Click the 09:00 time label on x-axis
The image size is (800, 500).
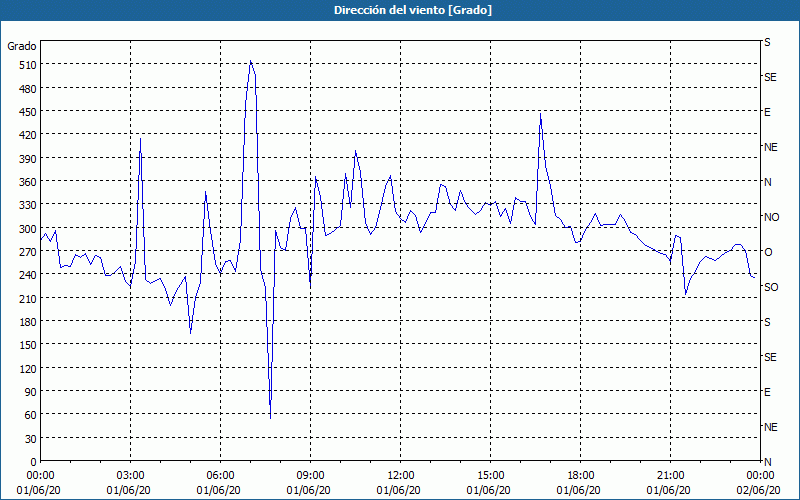(310, 476)
